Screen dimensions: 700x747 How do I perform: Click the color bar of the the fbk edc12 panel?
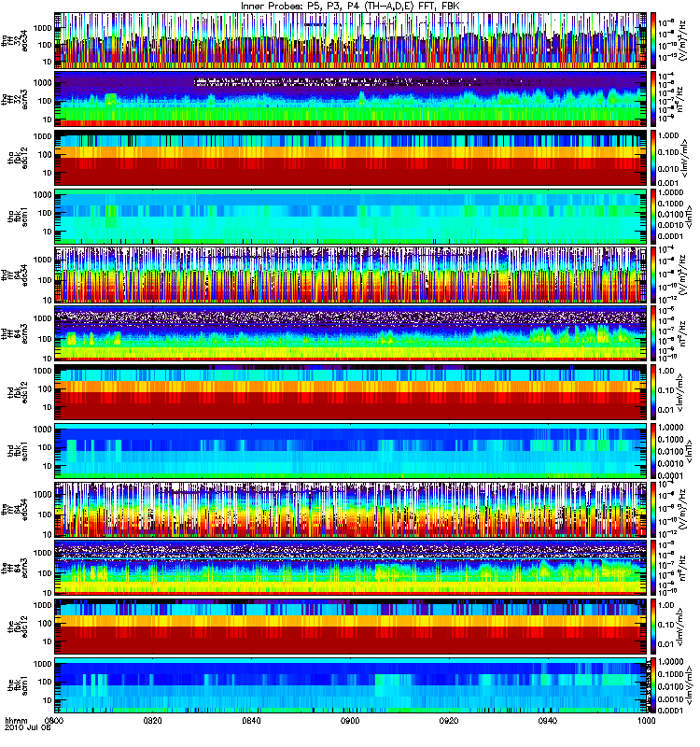(652, 626)
